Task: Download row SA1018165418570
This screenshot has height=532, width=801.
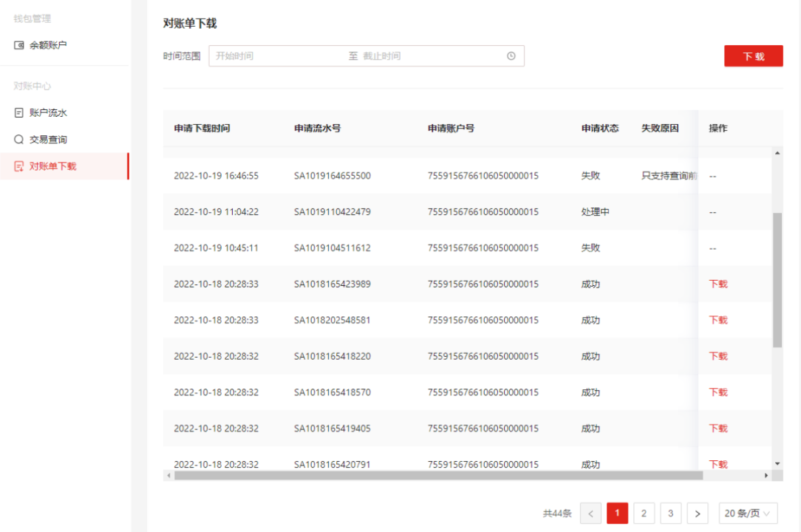Action: click(x=718, y=392)
